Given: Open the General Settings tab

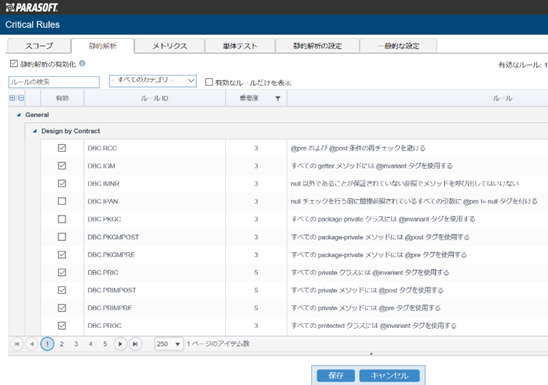Looking at the screenshot, I should click(x=398, y=46).
